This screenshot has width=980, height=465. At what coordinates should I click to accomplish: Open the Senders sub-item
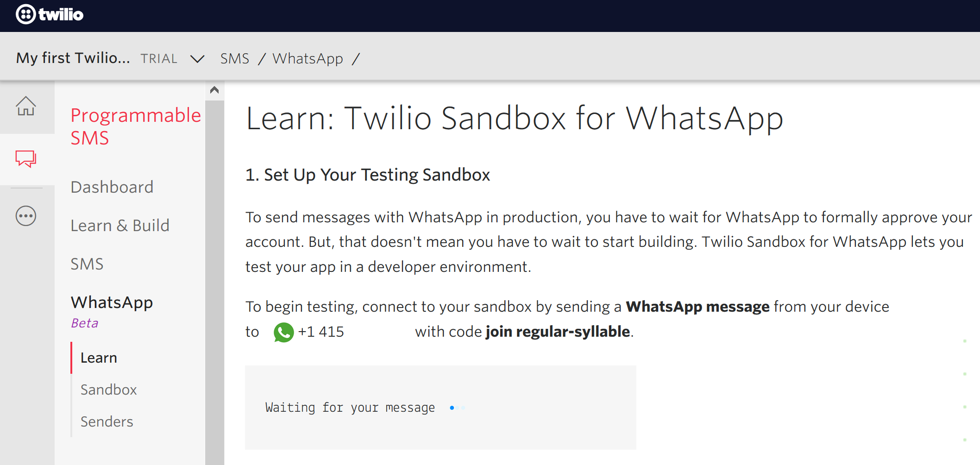107,422
